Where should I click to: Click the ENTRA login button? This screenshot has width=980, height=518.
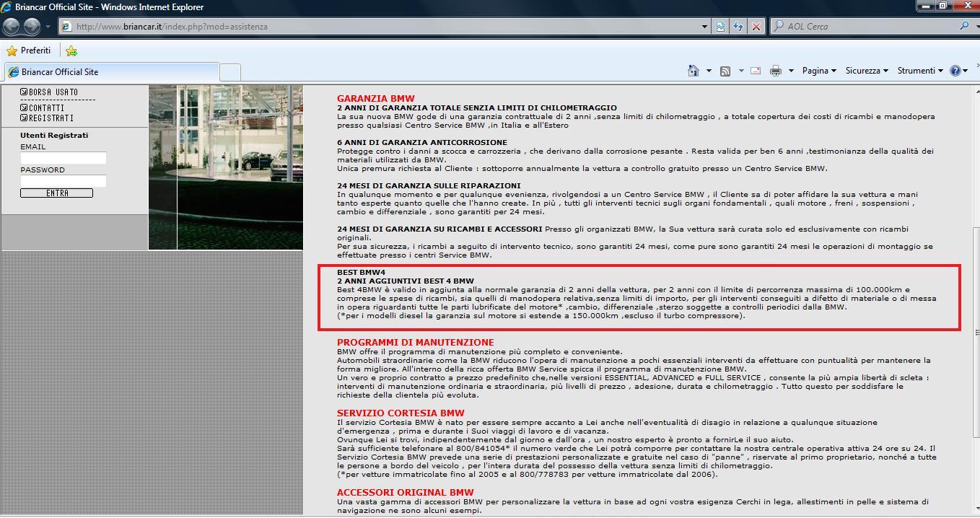point(56,193)
